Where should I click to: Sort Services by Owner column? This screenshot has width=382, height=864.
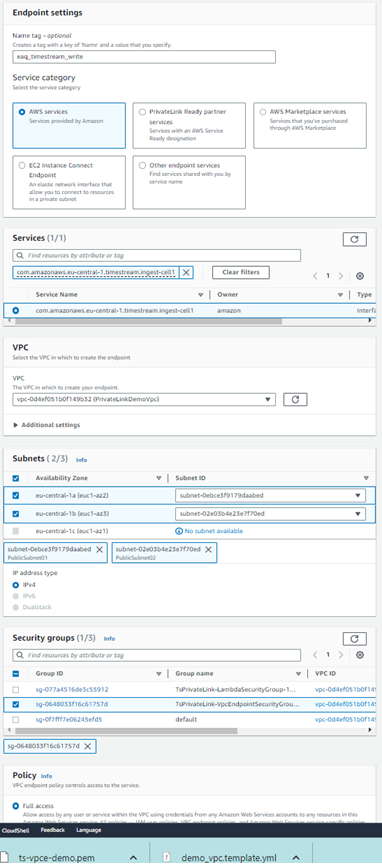point(340,295)
